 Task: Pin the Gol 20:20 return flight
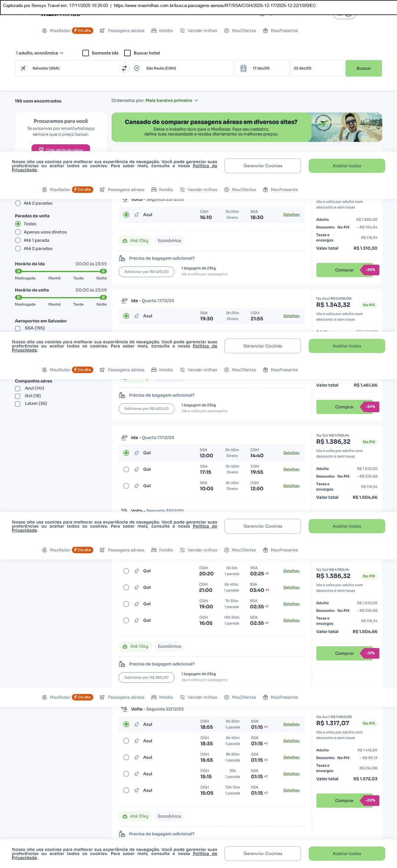(x=137, y=571)
